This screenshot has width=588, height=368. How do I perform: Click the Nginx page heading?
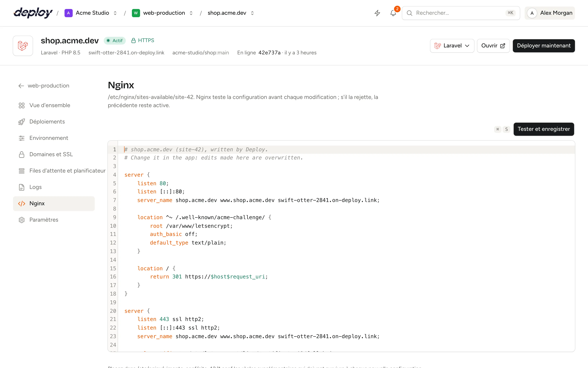tap(121, 85)
